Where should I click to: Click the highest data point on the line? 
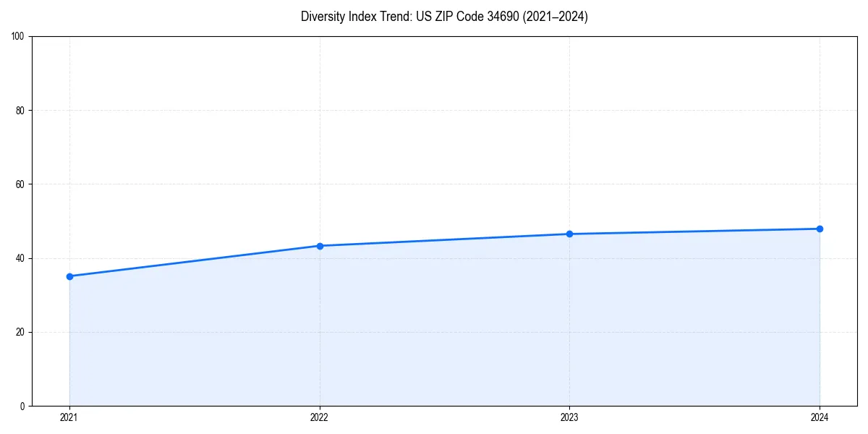coord(820,228)
